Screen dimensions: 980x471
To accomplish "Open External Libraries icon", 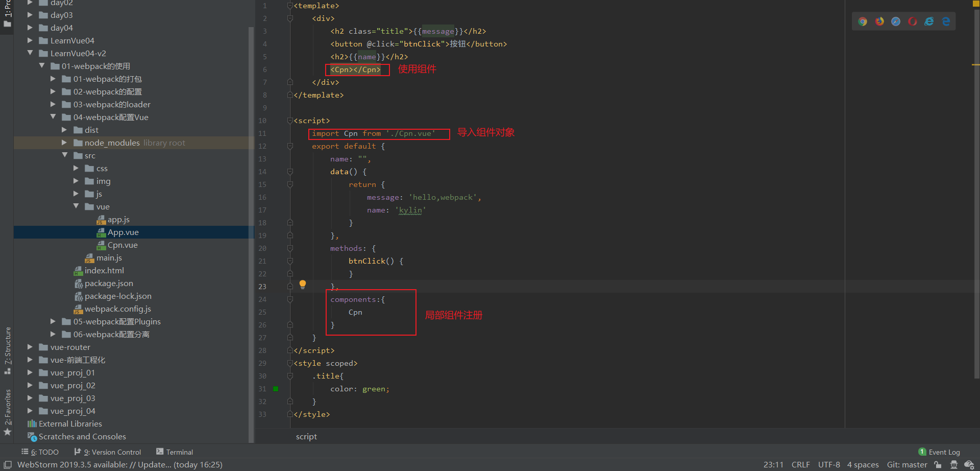I will [32, 423].
